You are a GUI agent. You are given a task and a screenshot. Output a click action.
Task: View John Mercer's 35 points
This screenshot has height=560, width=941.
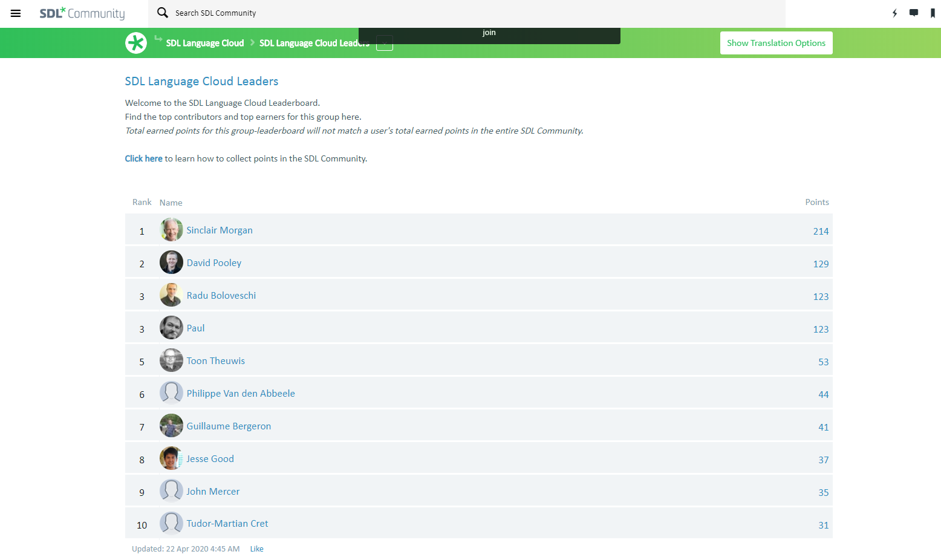pos(824,492)
